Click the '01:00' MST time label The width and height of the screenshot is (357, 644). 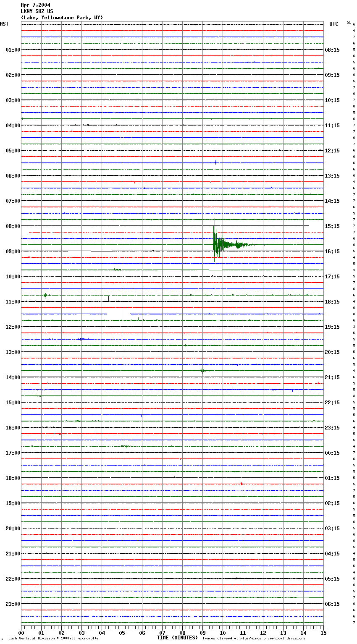pyautogui.click(x=13, y=50)
